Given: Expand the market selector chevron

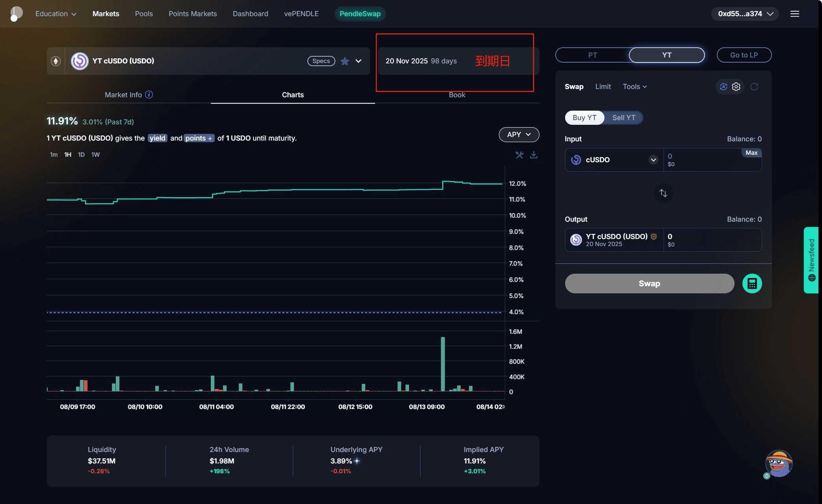Looking at the screenshot, I should pos(359,61).
